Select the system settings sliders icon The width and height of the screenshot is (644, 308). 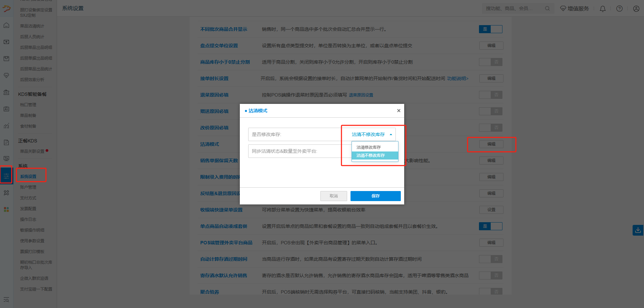[x=6, y=176]
